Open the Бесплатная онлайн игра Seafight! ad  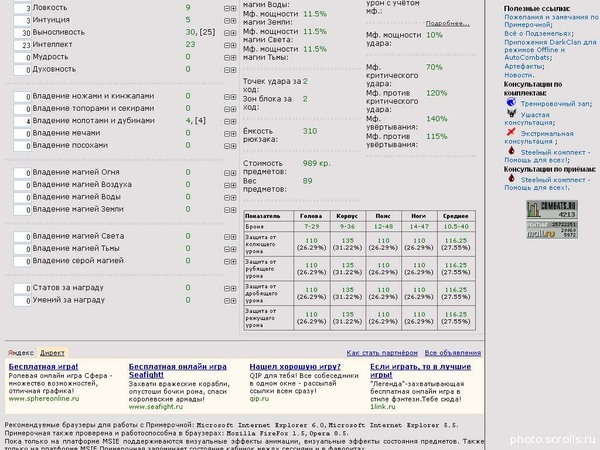tap(178, 371)
